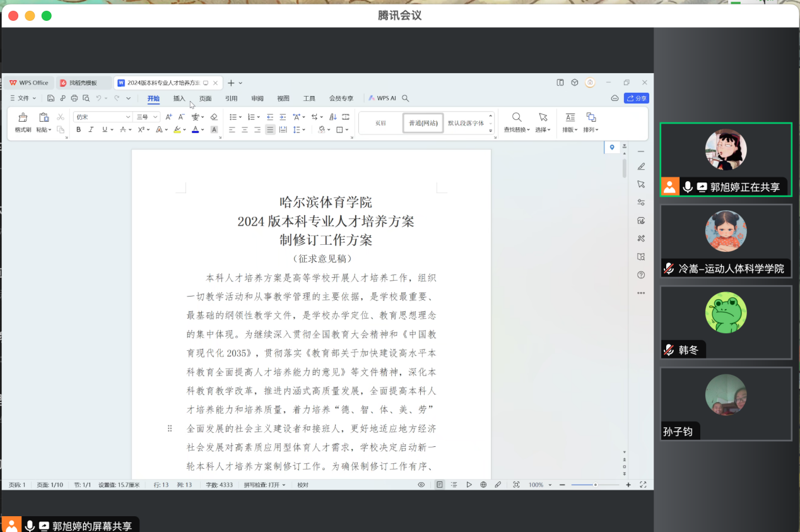The width and height of the screenshot is (800, 532).
Task: Expand numbered list options dropdown
Action: [258, 117]
